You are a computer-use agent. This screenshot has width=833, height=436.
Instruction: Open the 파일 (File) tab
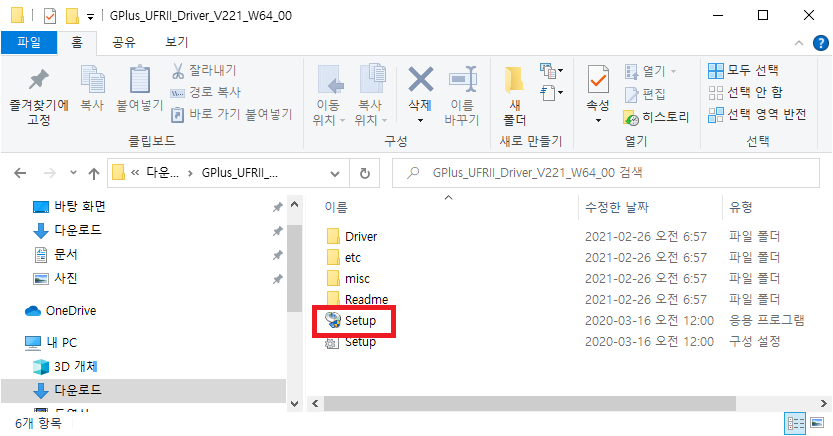(29, 42)
